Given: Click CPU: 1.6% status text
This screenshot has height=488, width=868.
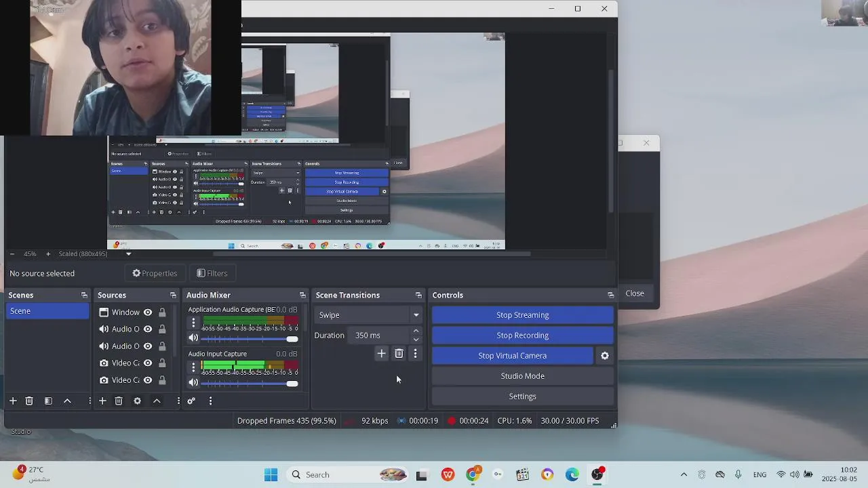Looking at the screenshot, I should (515, 421).
